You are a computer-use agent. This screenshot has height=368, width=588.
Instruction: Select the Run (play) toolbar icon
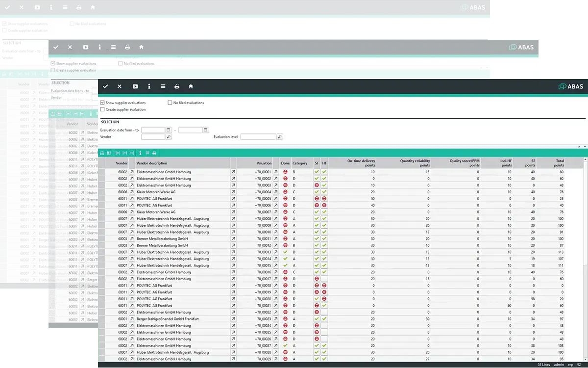tap(134, 86)
